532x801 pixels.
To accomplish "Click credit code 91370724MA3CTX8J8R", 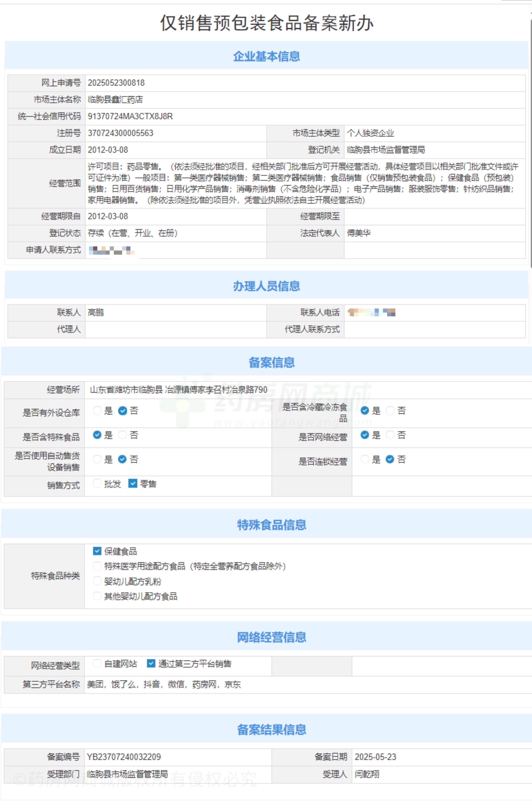I will [130, 116].
